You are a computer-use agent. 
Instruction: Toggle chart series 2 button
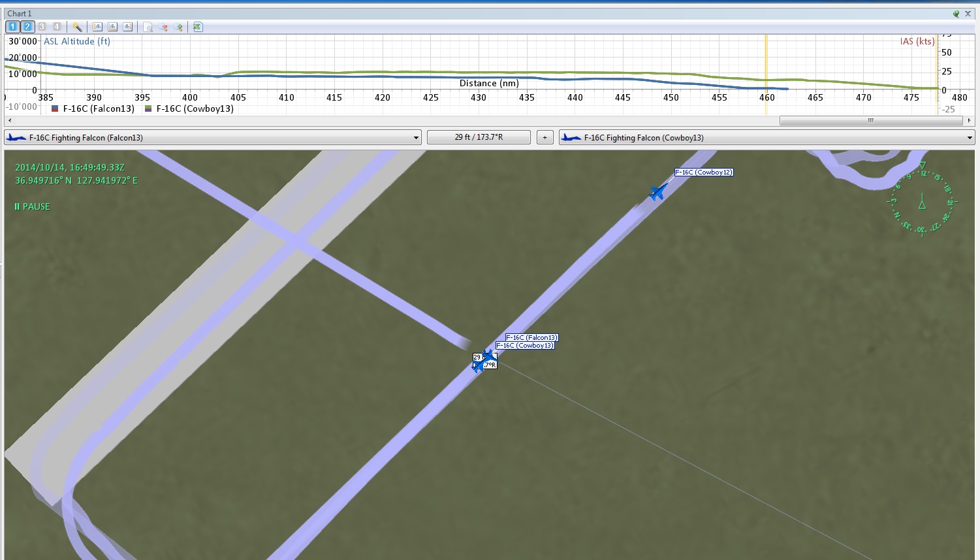(27, 27)
